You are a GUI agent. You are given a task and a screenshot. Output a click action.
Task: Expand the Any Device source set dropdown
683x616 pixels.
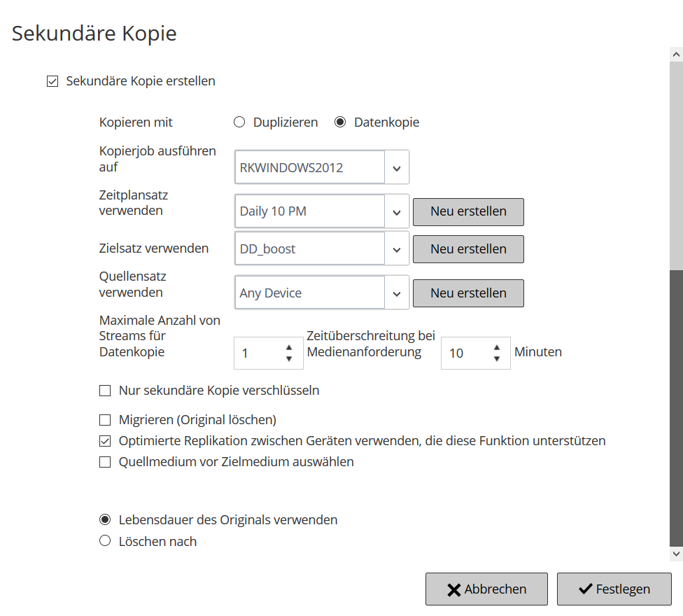[x=397, y=293]
